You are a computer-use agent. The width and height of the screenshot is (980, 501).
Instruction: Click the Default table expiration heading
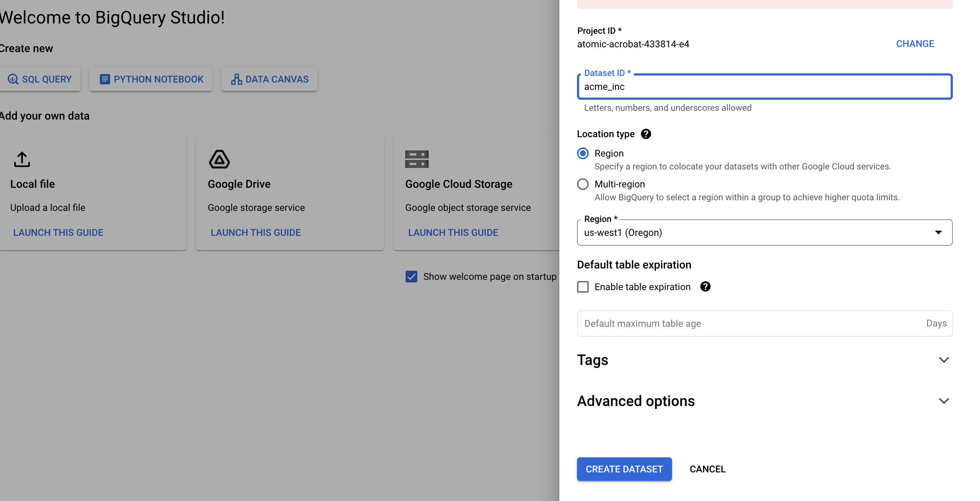pos(634,264)
